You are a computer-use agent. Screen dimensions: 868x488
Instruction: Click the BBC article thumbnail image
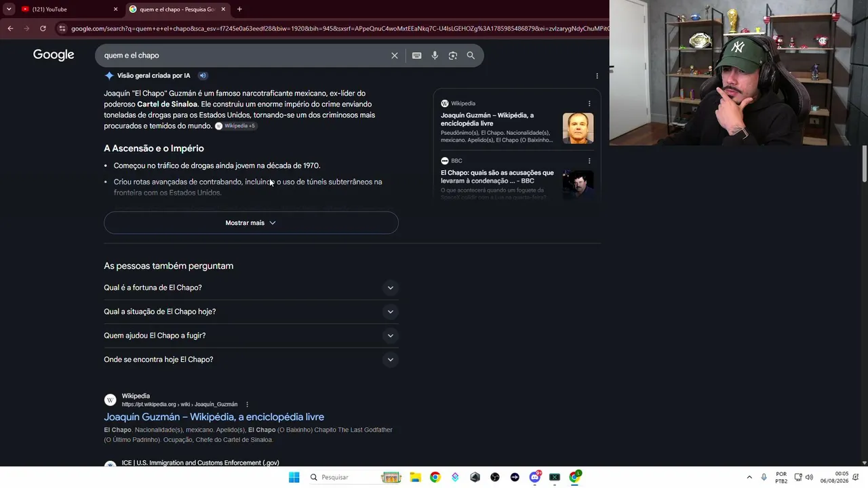click(578, 184)
